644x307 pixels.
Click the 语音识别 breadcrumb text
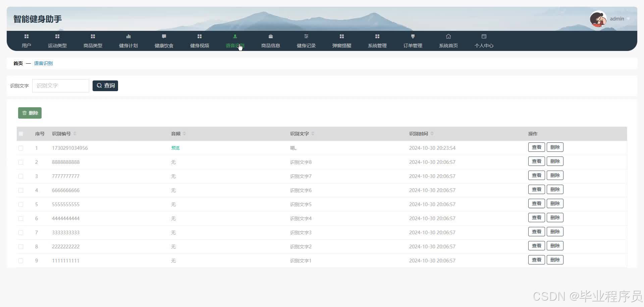43,63
